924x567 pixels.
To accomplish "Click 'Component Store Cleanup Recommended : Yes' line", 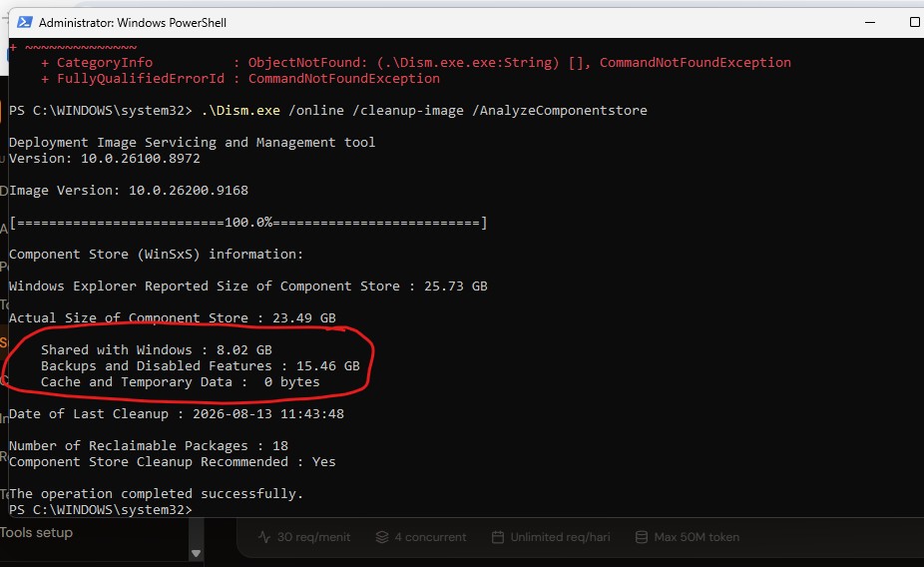I will (172, 461).
